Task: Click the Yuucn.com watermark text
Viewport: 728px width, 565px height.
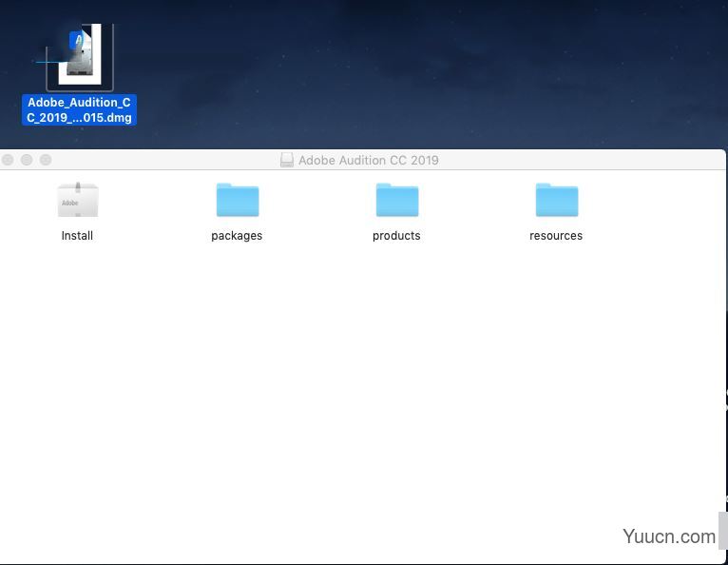Action: [x=669, y=536]
